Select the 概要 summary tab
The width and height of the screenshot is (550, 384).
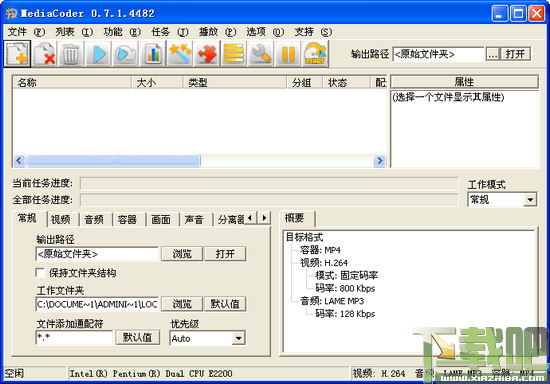296,218
